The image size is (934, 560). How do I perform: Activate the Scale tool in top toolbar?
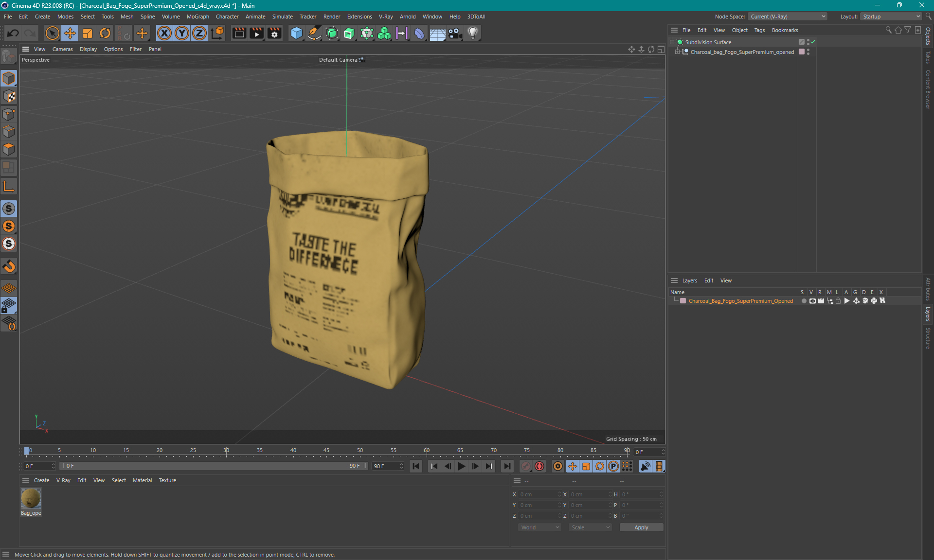88,33
